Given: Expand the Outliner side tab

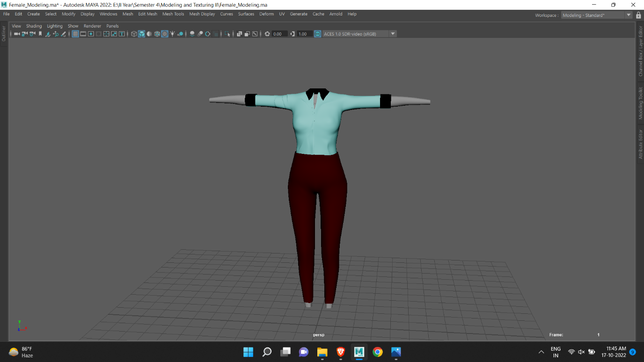Looking at the screenshot, I should 4,34.
